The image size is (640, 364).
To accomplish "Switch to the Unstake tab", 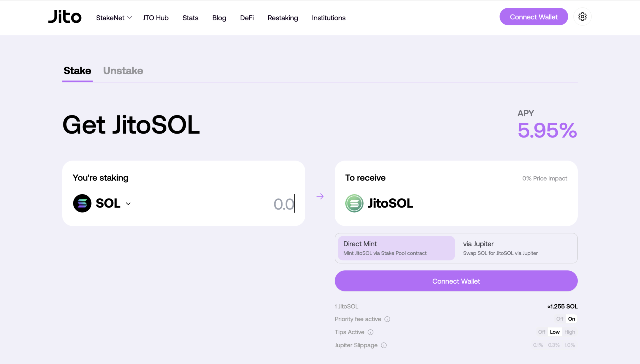I will [x=123, y=71].
